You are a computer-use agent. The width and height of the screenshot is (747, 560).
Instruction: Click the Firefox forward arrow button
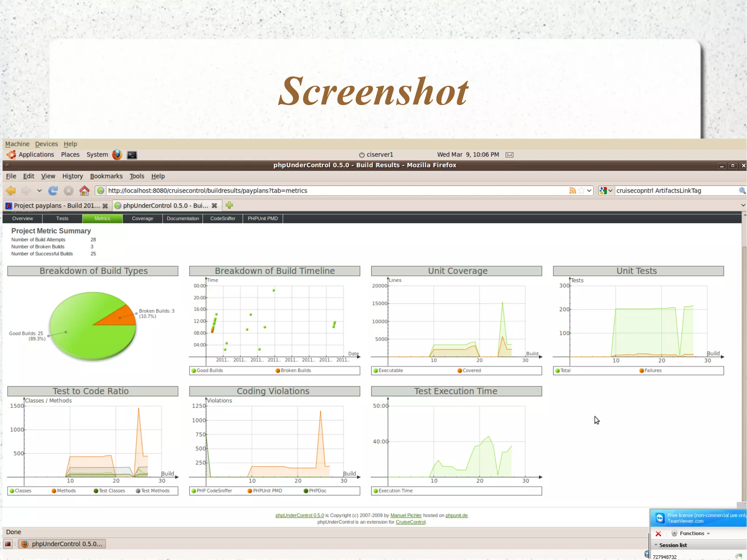point(26,190)
